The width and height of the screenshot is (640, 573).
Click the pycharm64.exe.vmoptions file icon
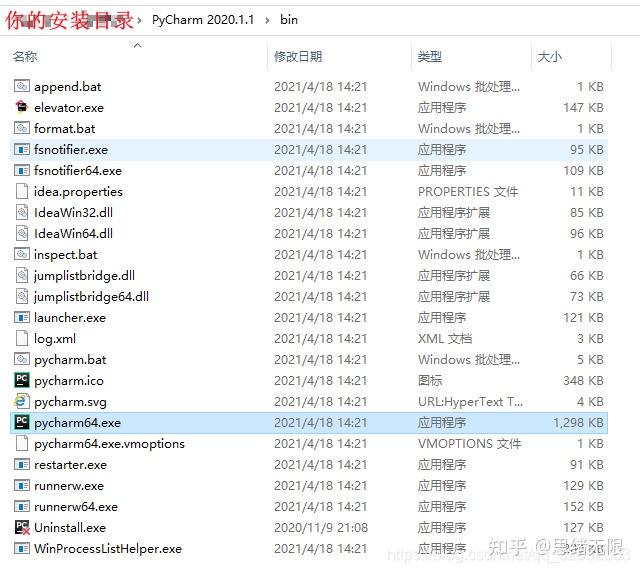pyautogui.click(x=22, y=444)
